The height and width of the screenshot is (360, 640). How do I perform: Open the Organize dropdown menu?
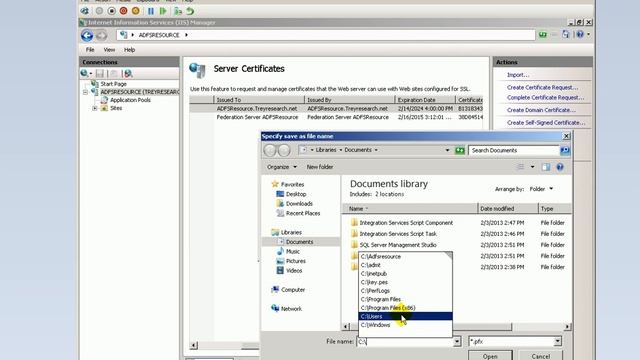(x=282, y=167)
